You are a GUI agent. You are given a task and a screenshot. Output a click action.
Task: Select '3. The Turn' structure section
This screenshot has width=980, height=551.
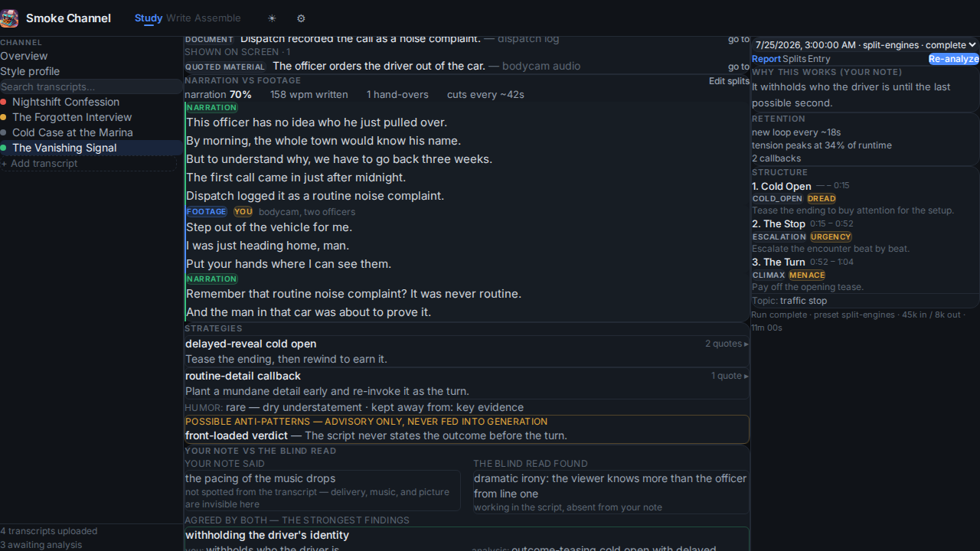pyautogui.click(x=779, y=262)
